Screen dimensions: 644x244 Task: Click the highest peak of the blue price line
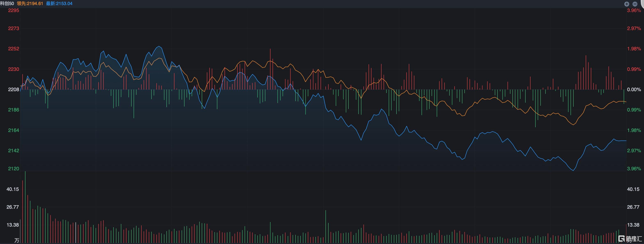click(x=159, y=47)
